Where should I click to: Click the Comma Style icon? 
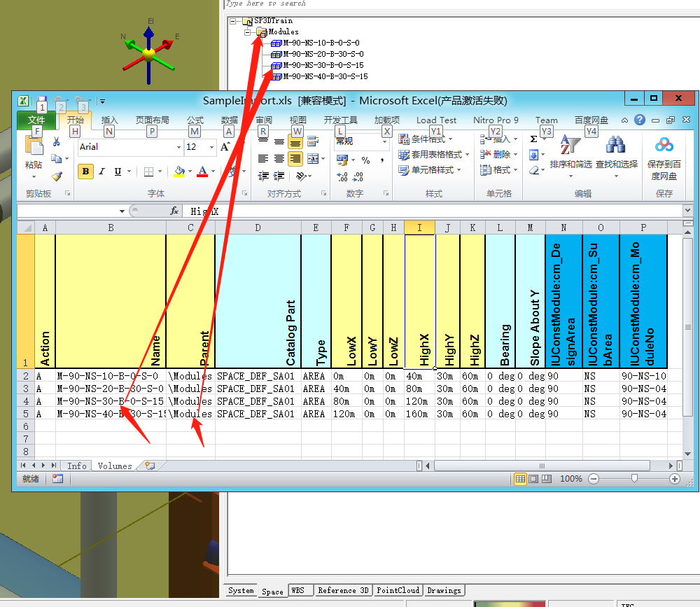point(382,160)
